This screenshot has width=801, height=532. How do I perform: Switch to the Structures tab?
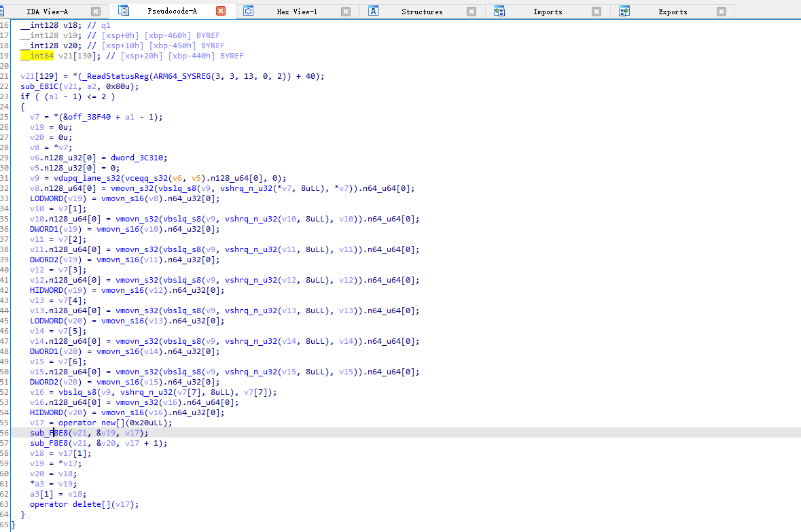tap(422, 12)
